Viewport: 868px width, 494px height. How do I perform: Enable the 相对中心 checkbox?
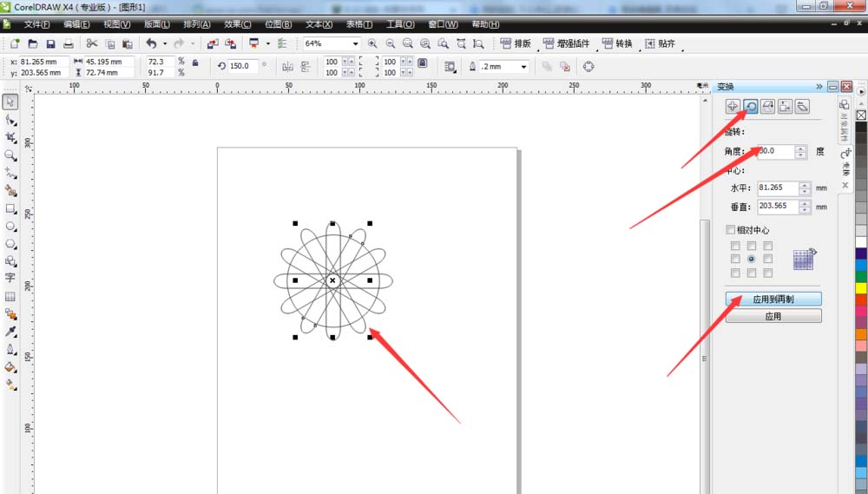[x=731, y=229]
